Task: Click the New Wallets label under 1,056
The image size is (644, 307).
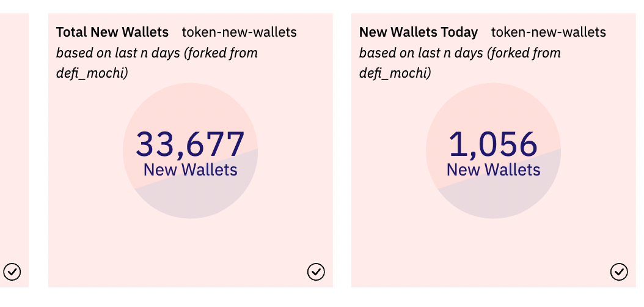Action: [493, 170]
